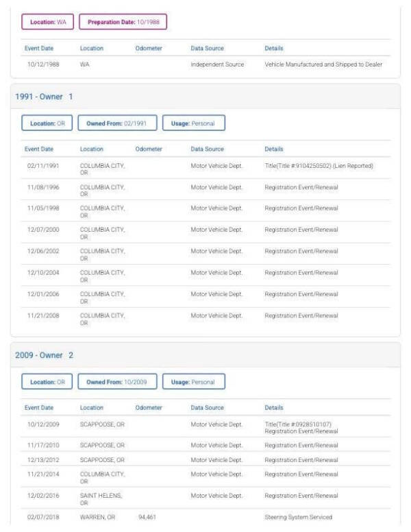Click the Location: WA badge
Viewport: 411px width, 532px height.
click(x=47, y=22)
